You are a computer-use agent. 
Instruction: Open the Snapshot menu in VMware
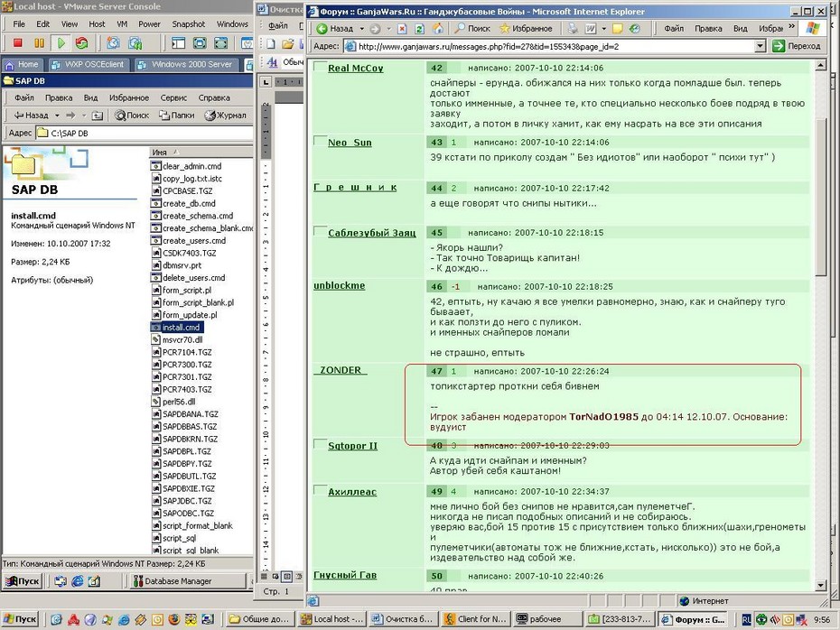click(x=188, y=24)
